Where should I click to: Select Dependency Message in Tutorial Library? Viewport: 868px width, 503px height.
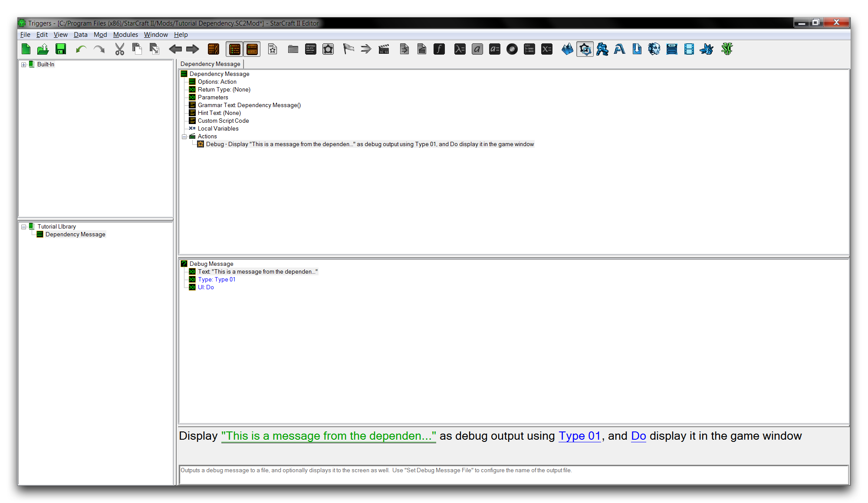click(x=75, y=235)
